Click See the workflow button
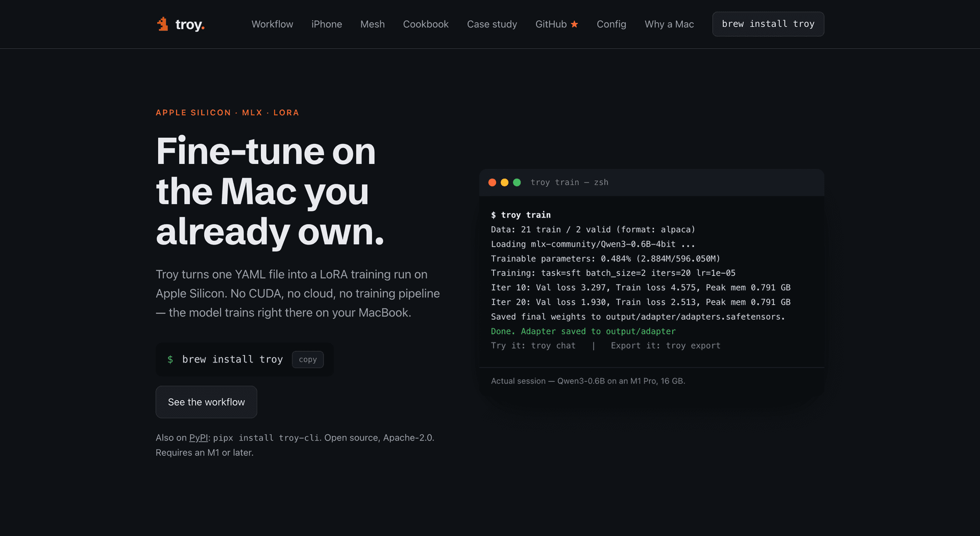This screenshot has height=536, width=980. click(206, 402)
